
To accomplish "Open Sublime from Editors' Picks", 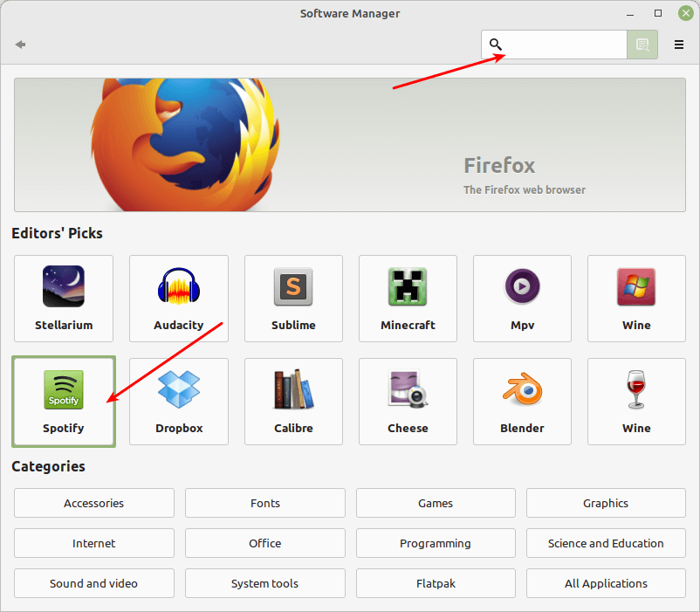I will click(x=293, y=299).
